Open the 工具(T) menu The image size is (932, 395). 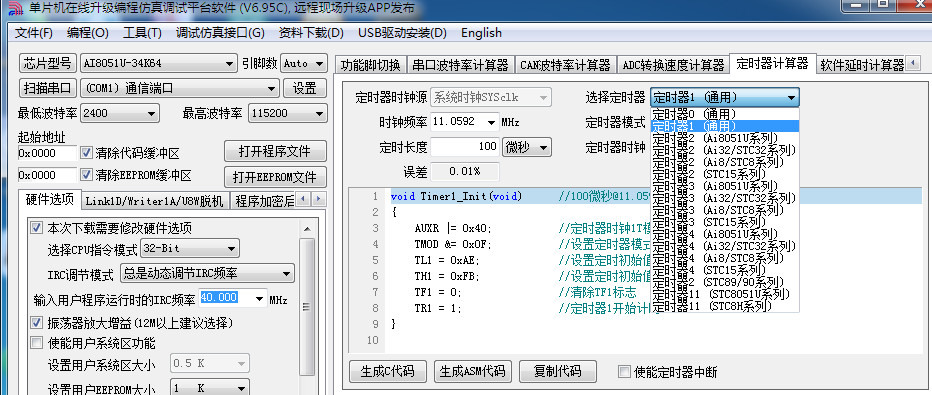tap(142, 33)
